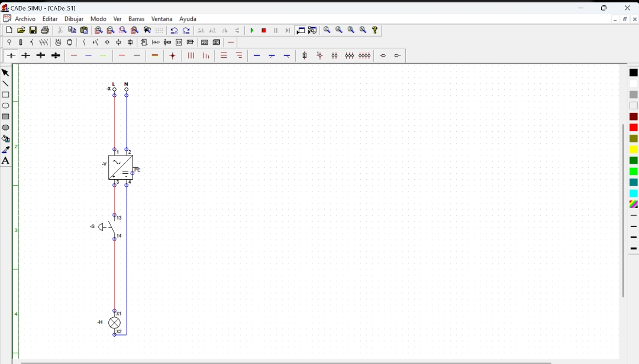The width and height of the screenshot is (639, 364).
Task: Select the text tool A
Action: pos(5,161)
